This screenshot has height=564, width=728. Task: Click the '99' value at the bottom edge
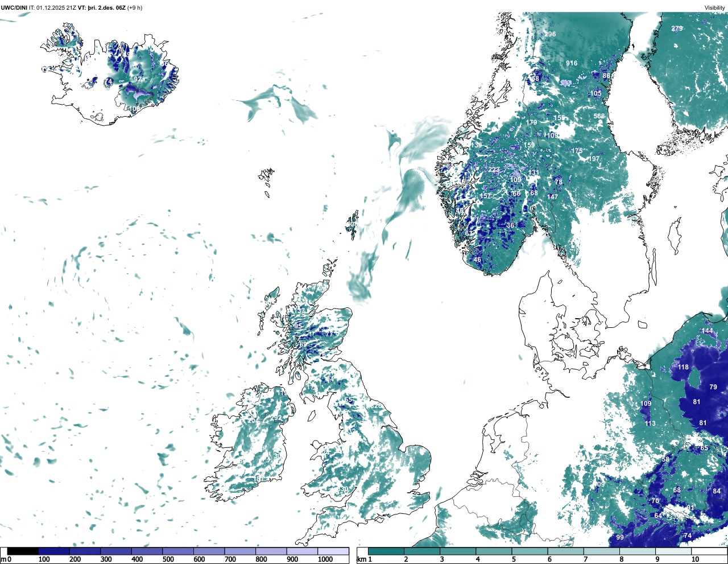620,537
